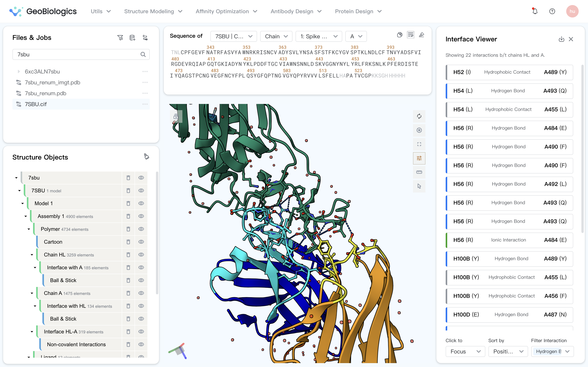The width and height of the screenshot is (588, 367).
Task: Click the measurement ruler icon in viewer
Action: coord(419,172)
